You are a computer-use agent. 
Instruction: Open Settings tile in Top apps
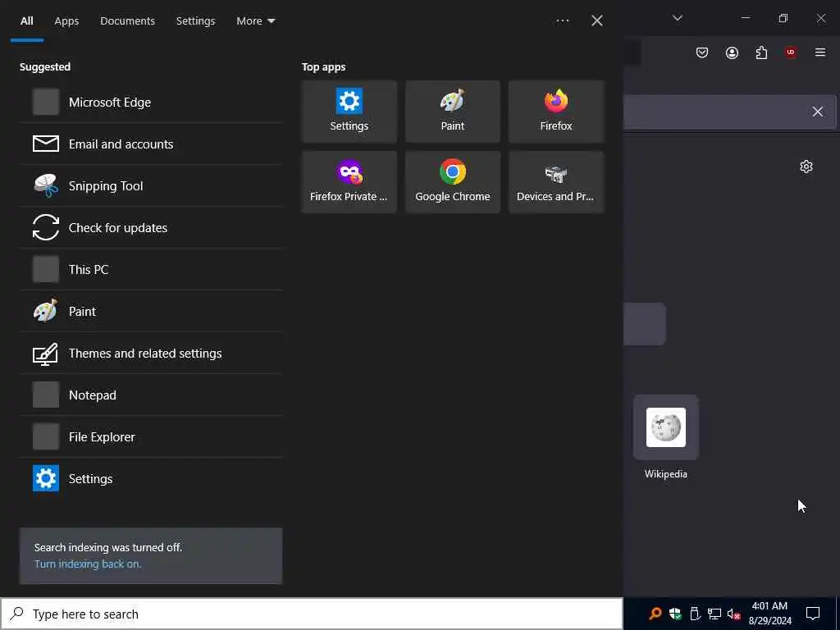[x=349, y=112]
